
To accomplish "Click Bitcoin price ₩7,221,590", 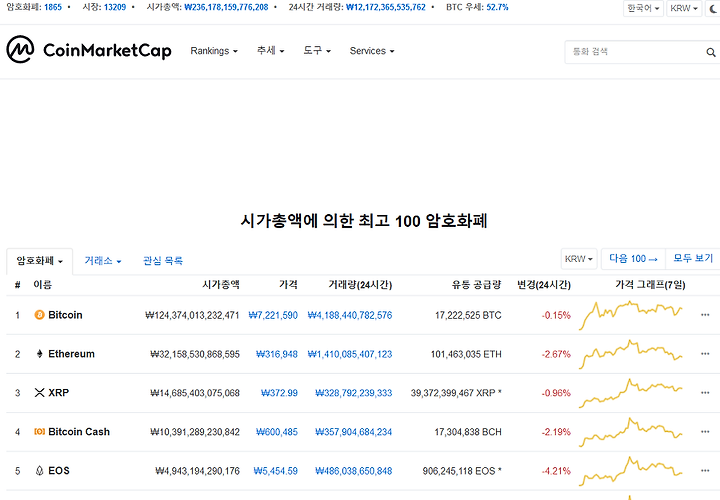I will click(273, 315).
